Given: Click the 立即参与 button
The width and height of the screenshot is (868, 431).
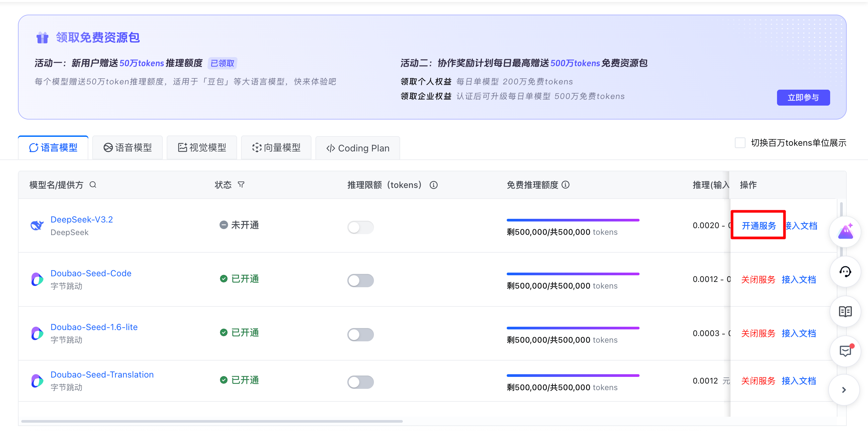Looking at the screenshot, I should click(x=803, y=97).
